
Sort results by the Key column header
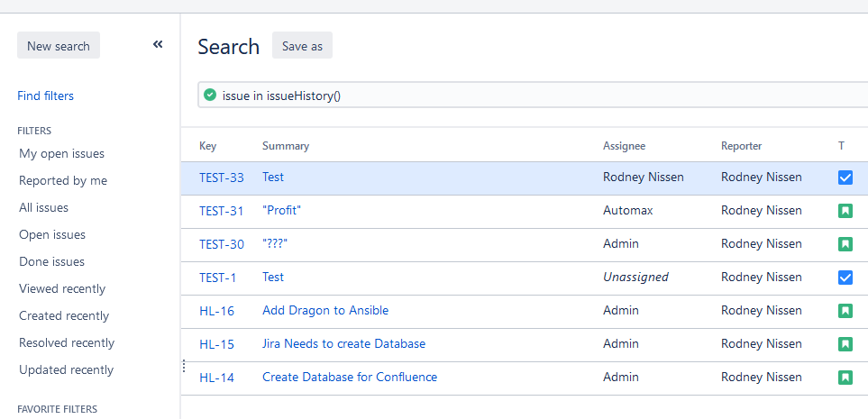point(208,146)
